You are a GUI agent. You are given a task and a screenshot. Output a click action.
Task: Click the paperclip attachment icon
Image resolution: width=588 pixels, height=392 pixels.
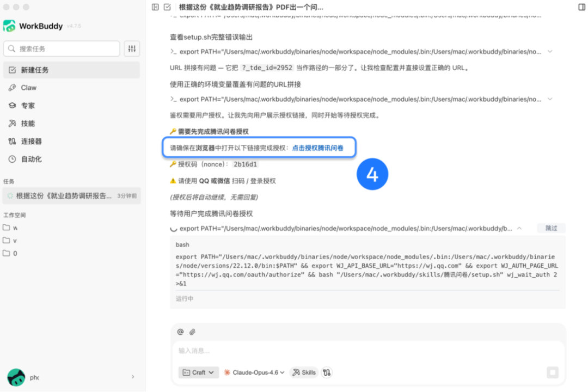192,332
